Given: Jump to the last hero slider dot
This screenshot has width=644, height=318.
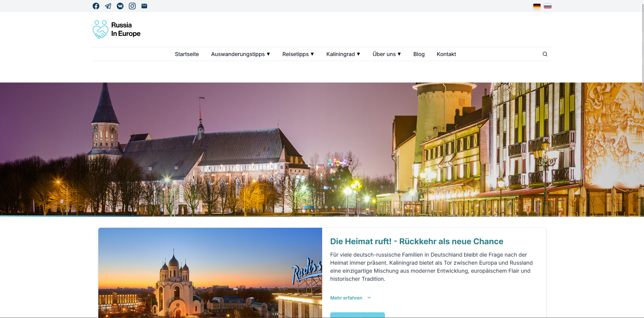Looking at the screenshot, I should pyautogui.click(x=340, y=208).
